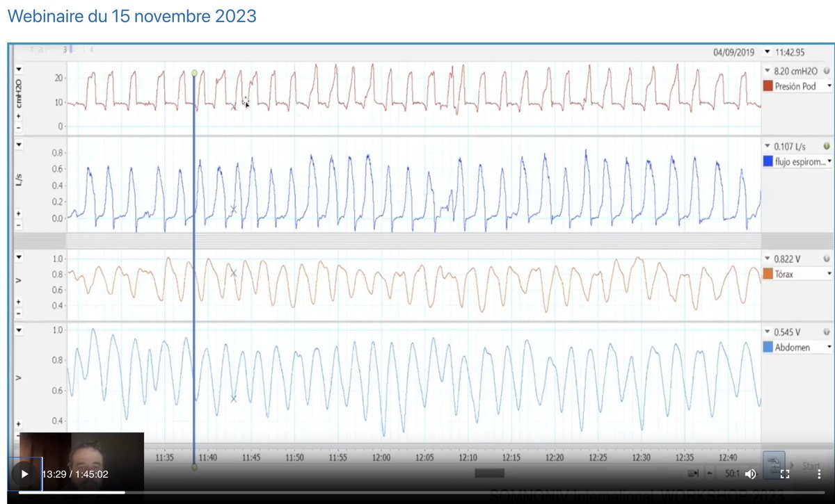The height and width of the screenshot is (504, 835).
Task: Click the 12:30 time axis label
Action: click(x=642, y=458)
